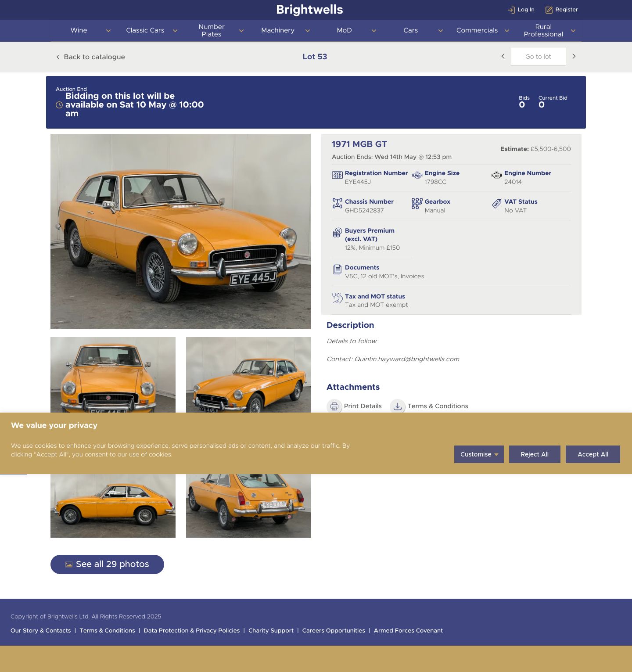Open the high-angle front-left car thumbnail
This screenshot has width=632, height=672.
[248, 375]
